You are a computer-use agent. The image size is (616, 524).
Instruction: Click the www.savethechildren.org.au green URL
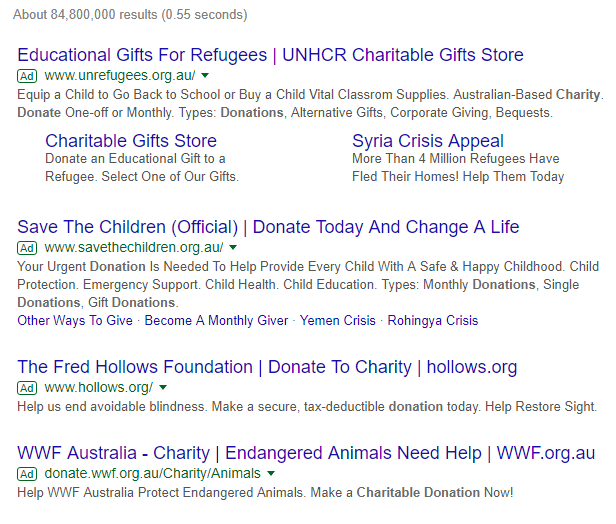[134, 247]
